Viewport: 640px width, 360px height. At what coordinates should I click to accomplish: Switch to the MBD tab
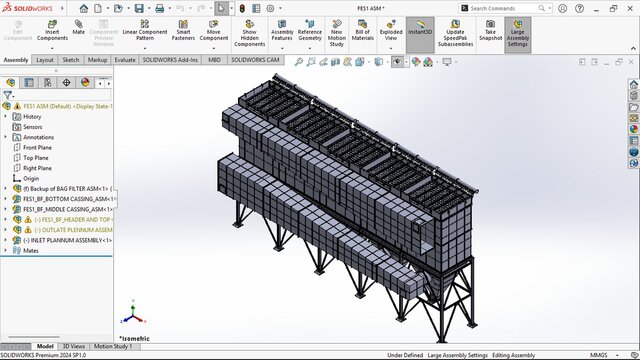(214, 60)
